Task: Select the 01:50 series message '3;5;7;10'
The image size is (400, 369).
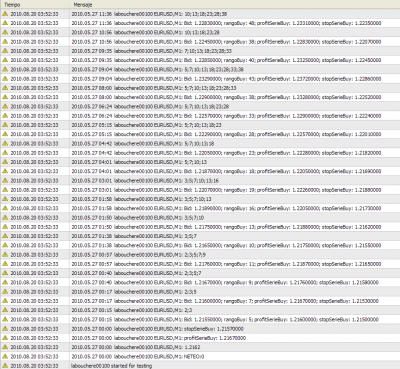Action: tap(138, 218)
